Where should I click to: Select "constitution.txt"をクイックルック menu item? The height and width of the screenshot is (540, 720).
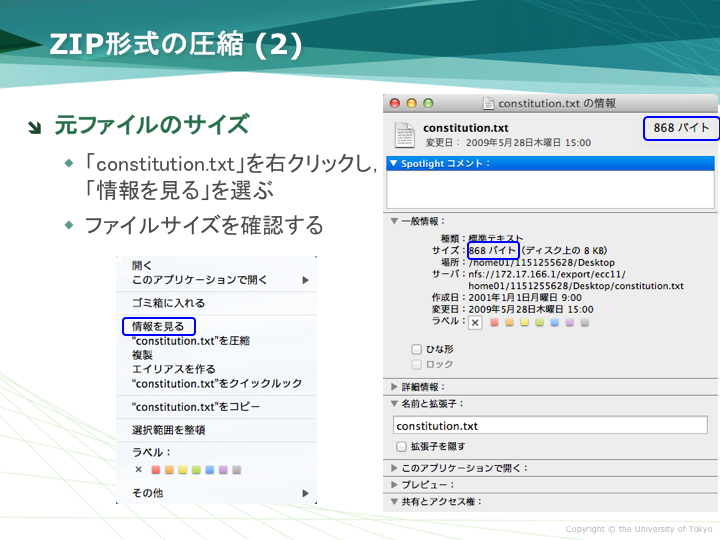[216, 383]
